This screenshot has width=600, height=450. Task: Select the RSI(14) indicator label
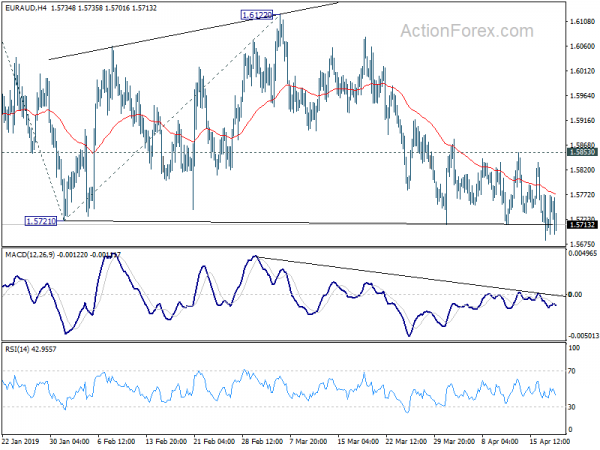pos(16,349)
